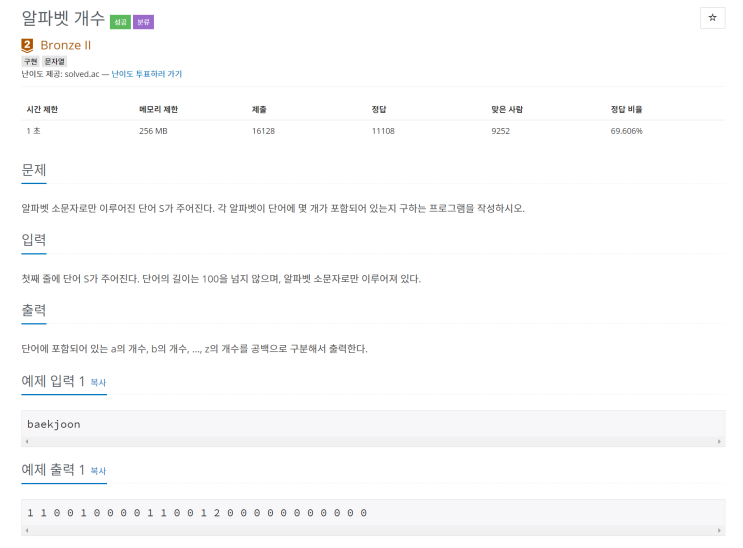
Task: Click the 알파벳 개수 title
Action: (63, 18)
